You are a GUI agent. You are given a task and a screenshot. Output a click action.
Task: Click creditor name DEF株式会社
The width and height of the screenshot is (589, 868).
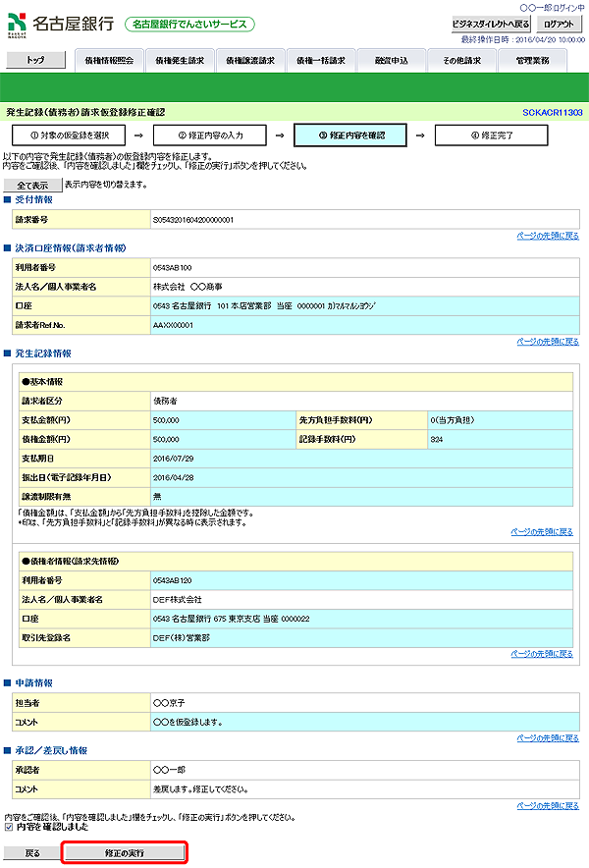coord(177,600)
